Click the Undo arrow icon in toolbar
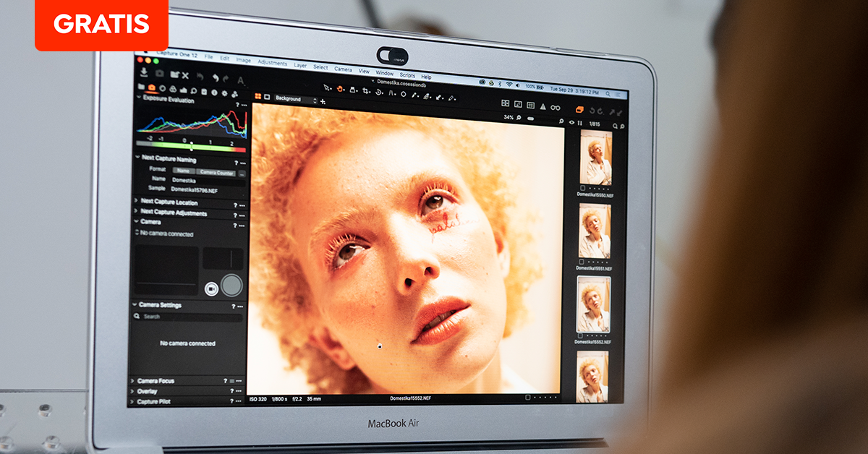 (216, 77)
